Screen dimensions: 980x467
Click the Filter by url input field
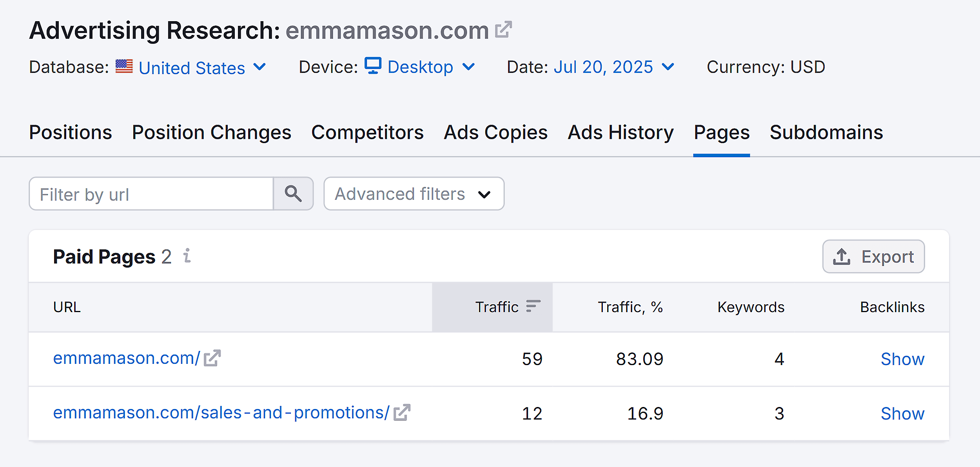tap(151, 194)
